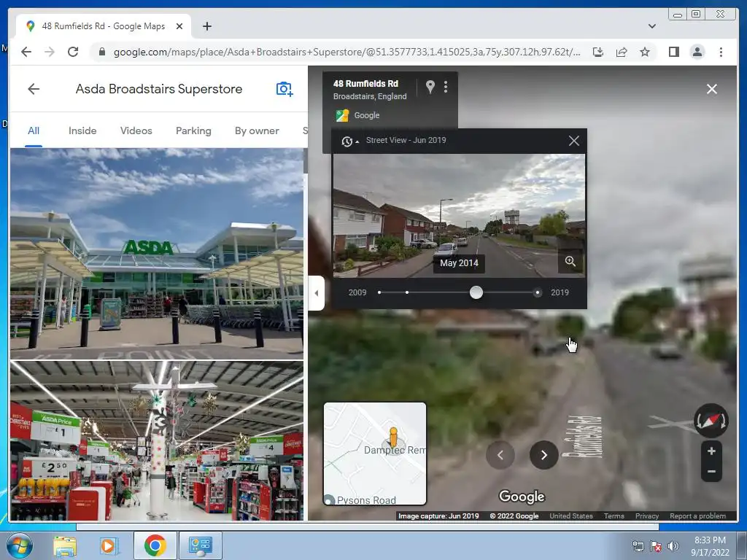
Task: Zoom in the Street View
Action: pyautogui.click(x=711, y=451)
